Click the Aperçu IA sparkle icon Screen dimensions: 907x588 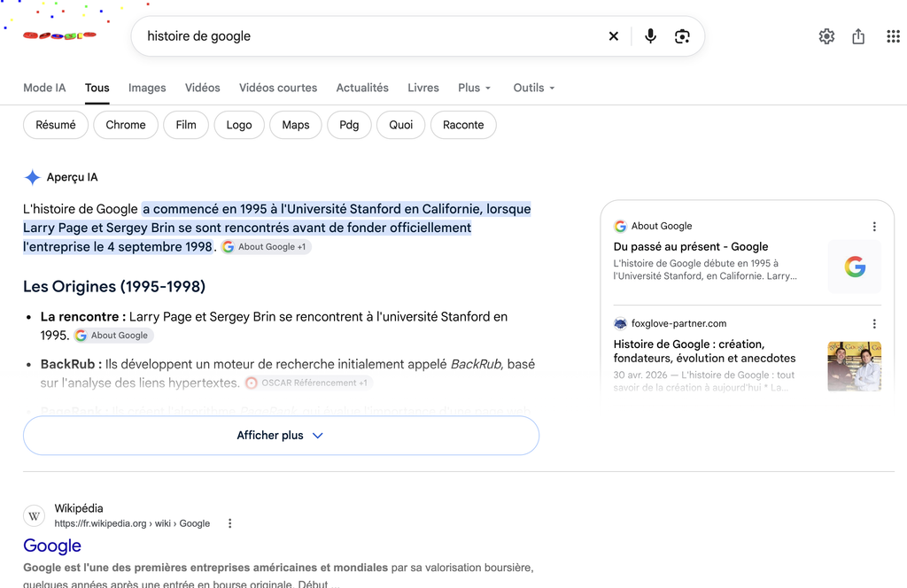click(33, 177)
